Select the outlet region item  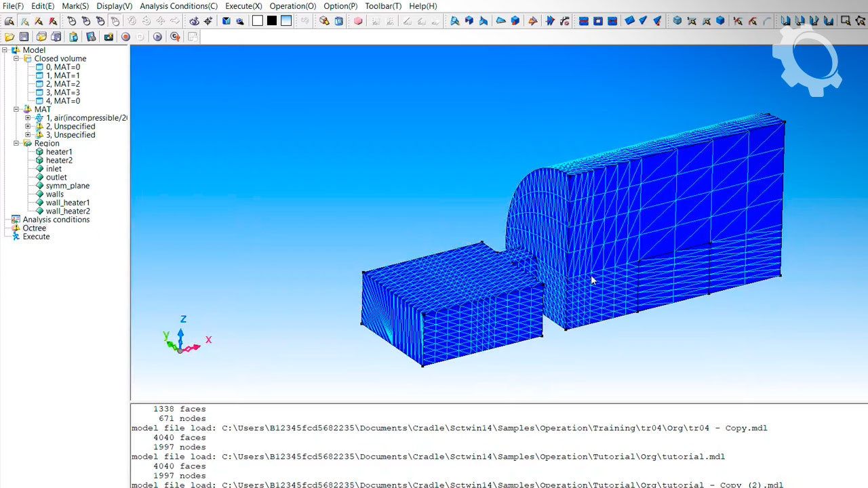pyautogui.click(x=56, y=178)
